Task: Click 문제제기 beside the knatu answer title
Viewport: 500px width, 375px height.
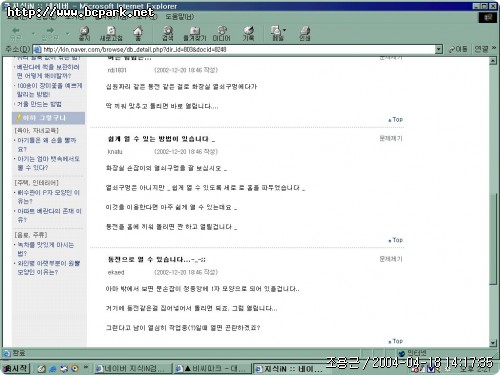Action: point(391,138)
